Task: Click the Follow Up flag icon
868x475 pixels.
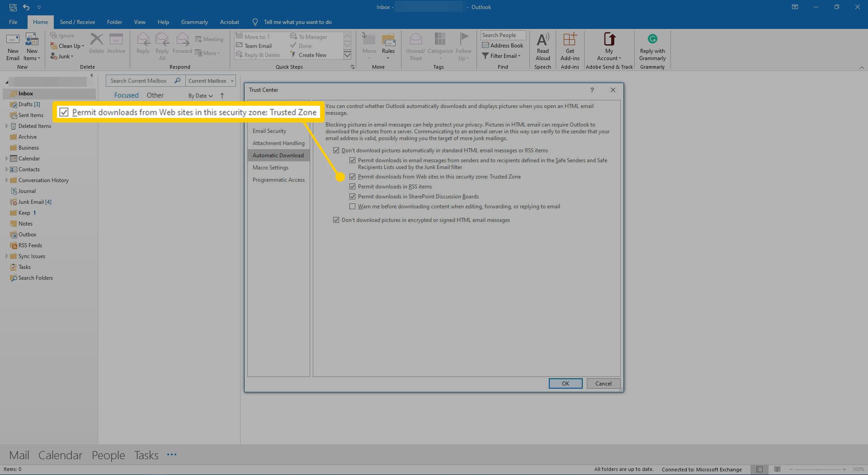Action: (464, 39)
